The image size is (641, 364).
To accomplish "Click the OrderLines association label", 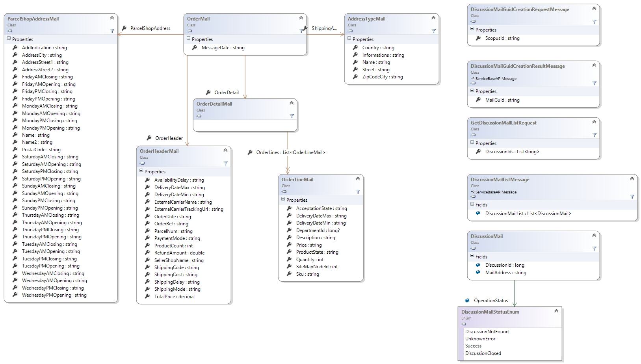I will (x=290, y=152).
